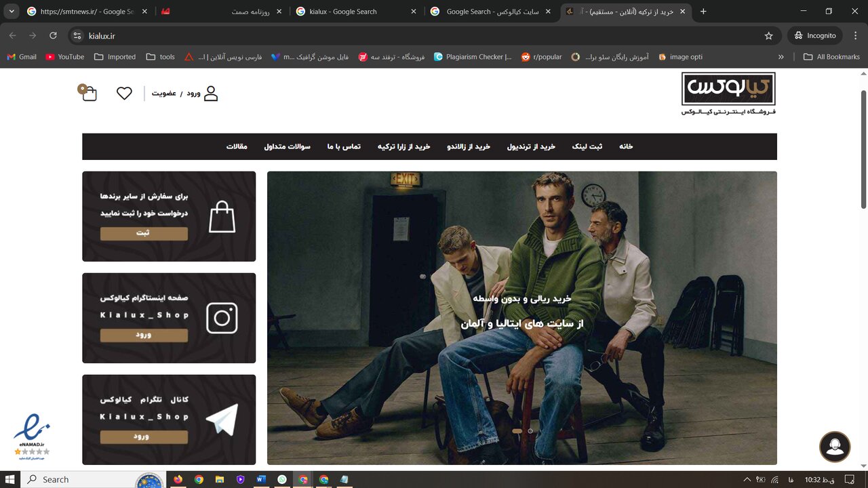The height and width of the screenshot is (488, 868).
Task: Click the ثبت button in the order banner
Action: click(x=144, y=234)
